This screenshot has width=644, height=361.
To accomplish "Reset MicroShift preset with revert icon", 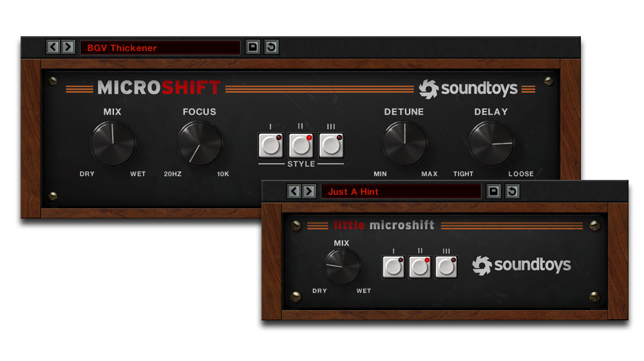I will 271,47.
